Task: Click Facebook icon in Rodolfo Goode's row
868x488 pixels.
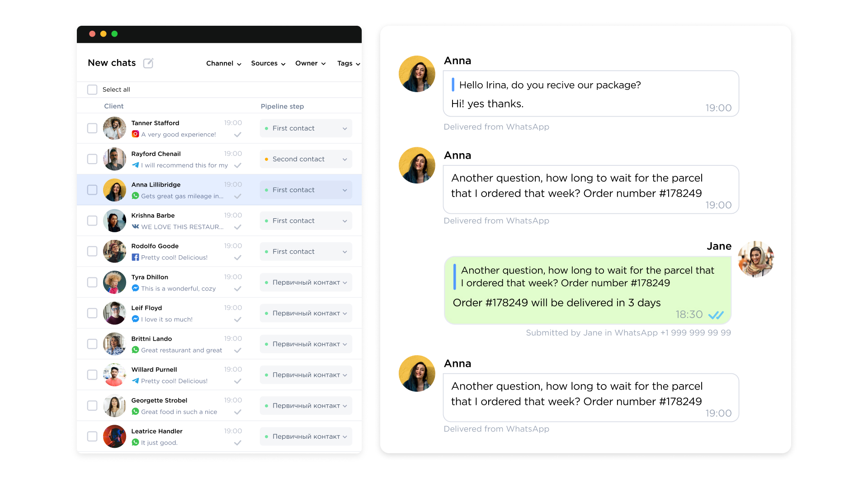Action: point(135,257)
